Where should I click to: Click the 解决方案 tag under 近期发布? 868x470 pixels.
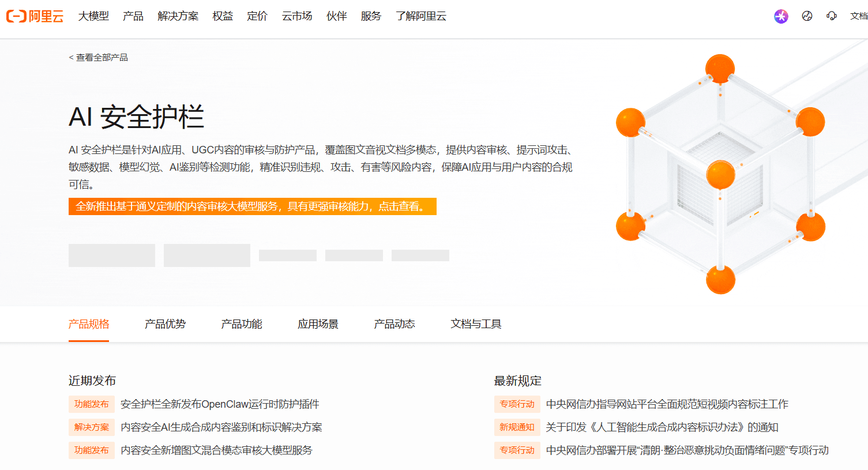[x=92, y=427]
